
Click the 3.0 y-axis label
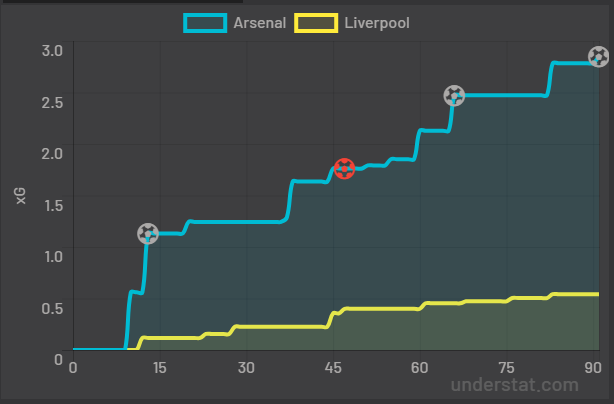(52, 50)
